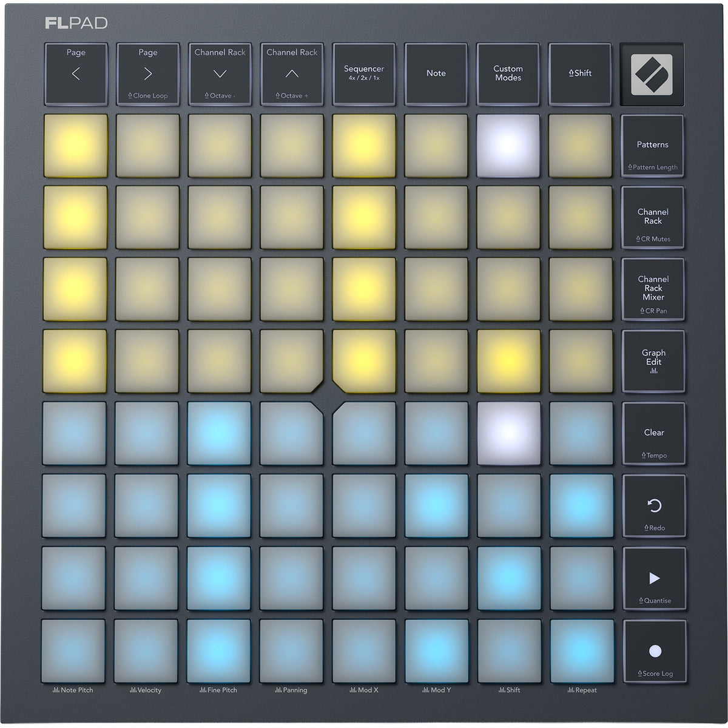Tap the Novation logo button
The height and width of the screenshot is (728, 728).
(x=652, y=74)
